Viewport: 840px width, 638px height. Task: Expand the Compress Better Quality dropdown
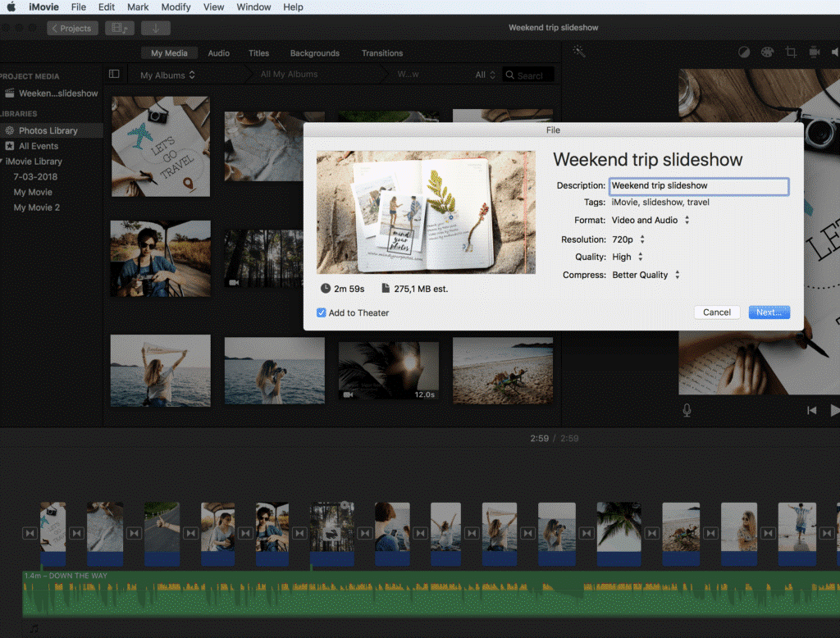point(646,275)
